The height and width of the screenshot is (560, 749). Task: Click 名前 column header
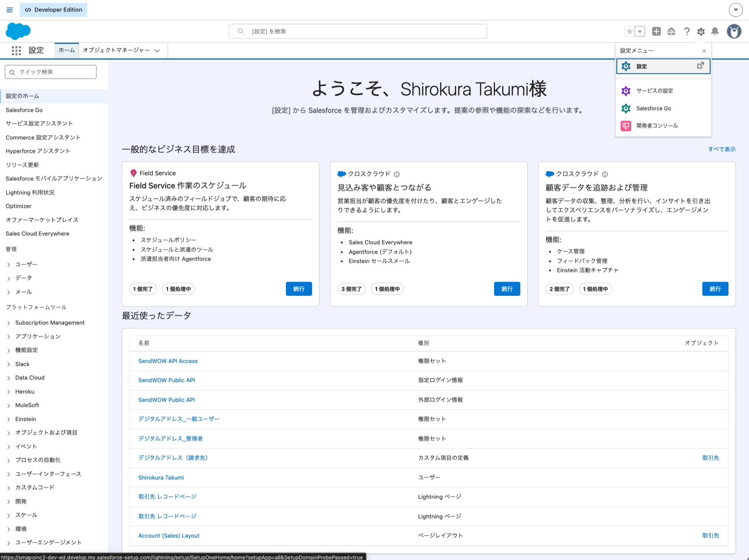[144, 343]
